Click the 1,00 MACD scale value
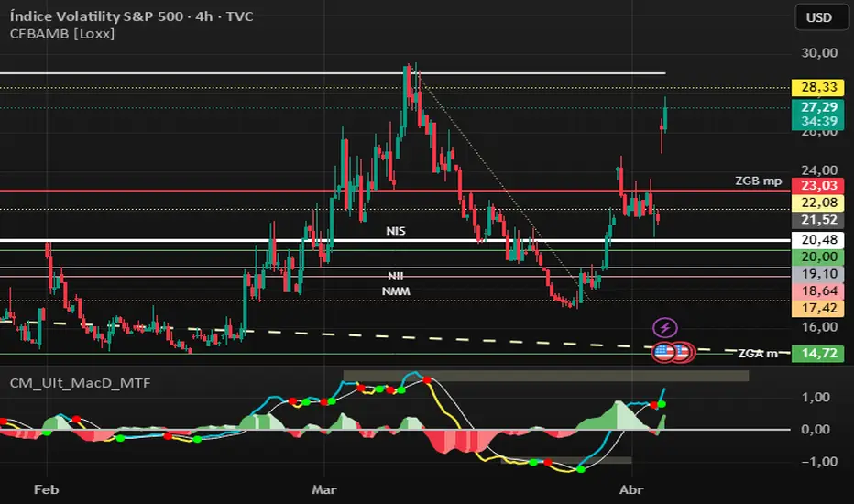Screen dimensions: 854x504 (x=816, y=397)
